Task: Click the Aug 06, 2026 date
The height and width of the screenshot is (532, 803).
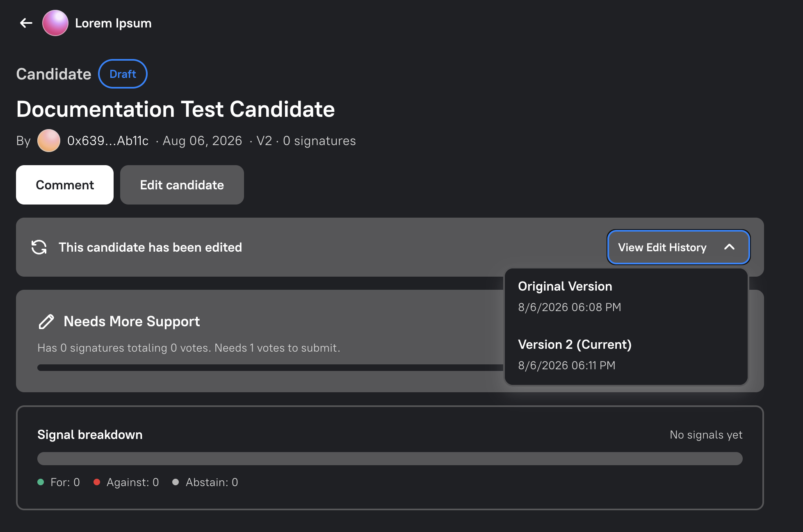Action: click(x=203, y=141)
